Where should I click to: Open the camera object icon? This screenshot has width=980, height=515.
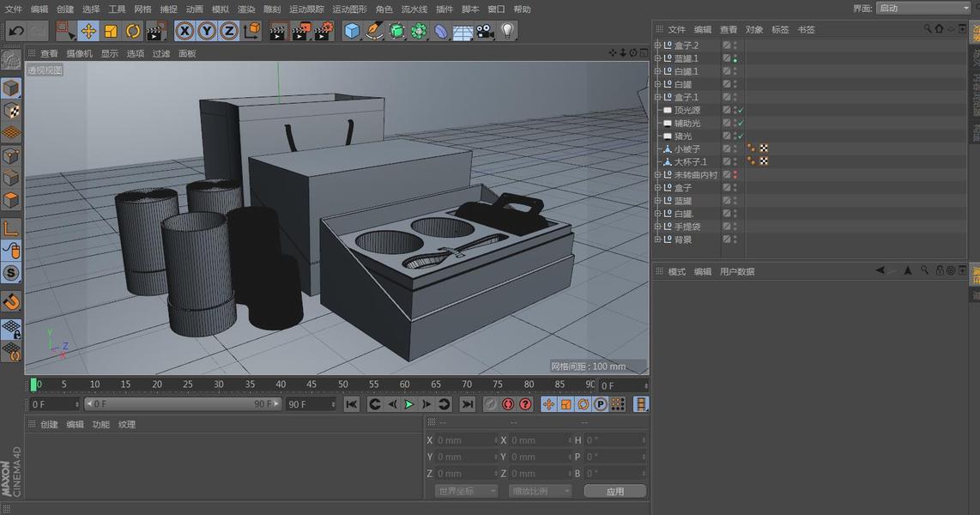(x=485, y=32)
